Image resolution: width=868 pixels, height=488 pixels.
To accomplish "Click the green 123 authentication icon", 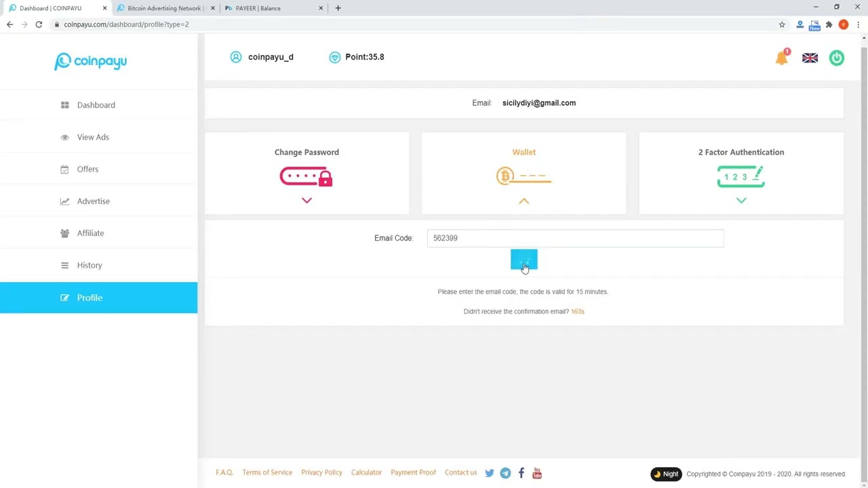I will click(741, 176).
